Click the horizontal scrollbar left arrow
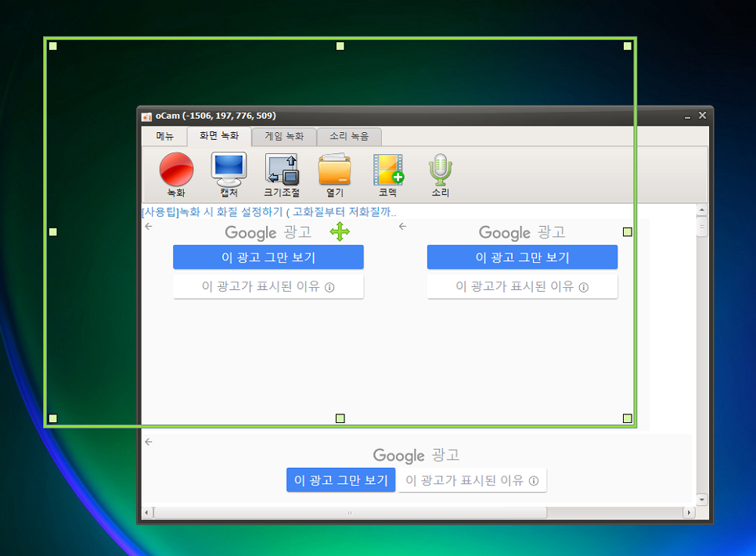The height and width of the screenshot is (556, 756). tap(146, 513)
